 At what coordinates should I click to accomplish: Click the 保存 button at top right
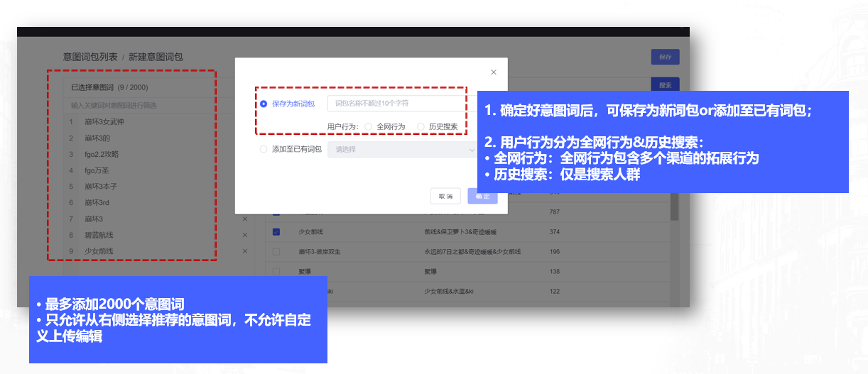[x=665, y=57]
